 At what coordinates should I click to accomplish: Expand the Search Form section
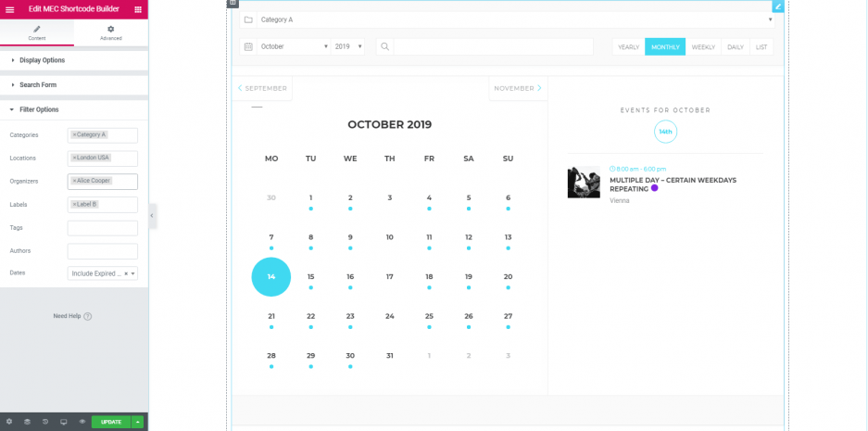74,84
